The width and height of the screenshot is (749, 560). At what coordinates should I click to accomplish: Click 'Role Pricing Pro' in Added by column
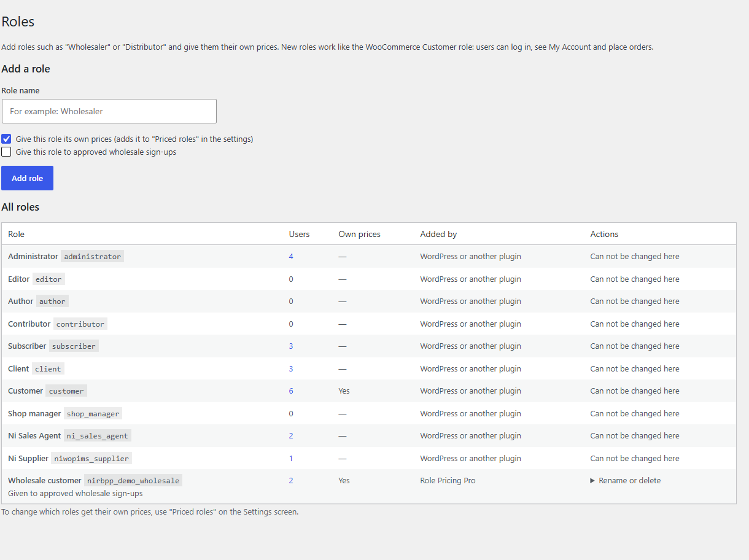click(x=448, y=481)
